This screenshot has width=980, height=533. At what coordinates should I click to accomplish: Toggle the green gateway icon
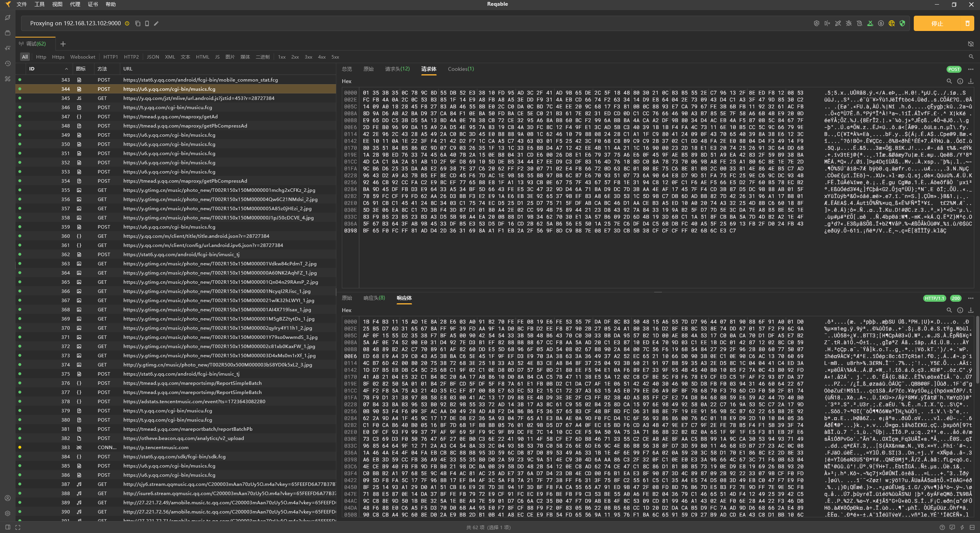[x=870, y=23]
